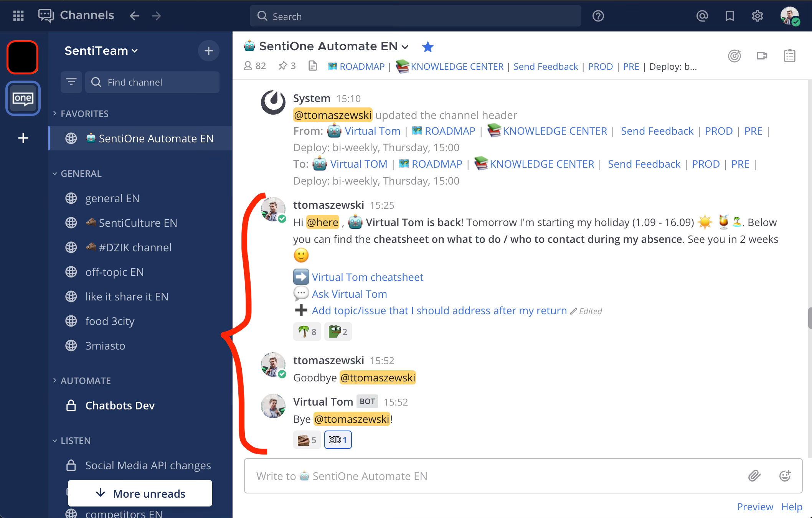812x518 pixels.
Task: Open Virtual Tom cheatsheet link
Action: (x=367, y=277)
